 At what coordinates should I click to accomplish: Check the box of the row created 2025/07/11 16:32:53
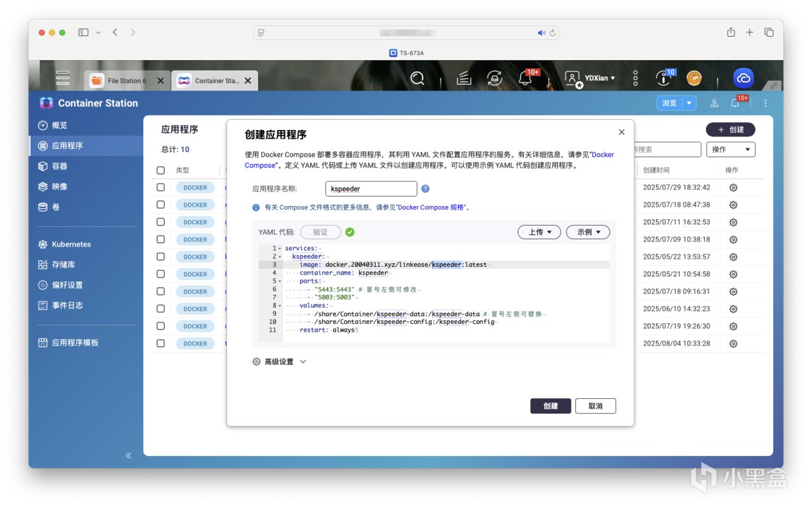point(160,222)
